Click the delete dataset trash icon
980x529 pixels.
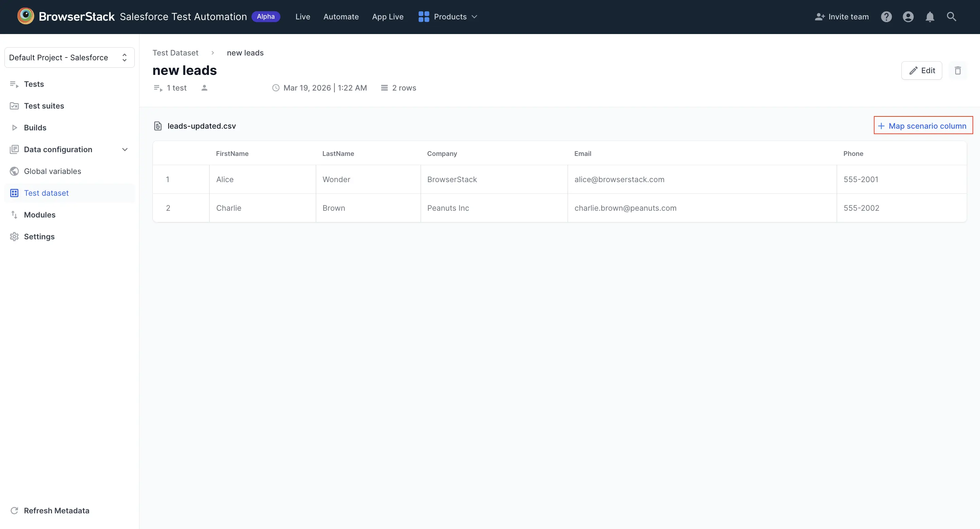coord(958,70)
